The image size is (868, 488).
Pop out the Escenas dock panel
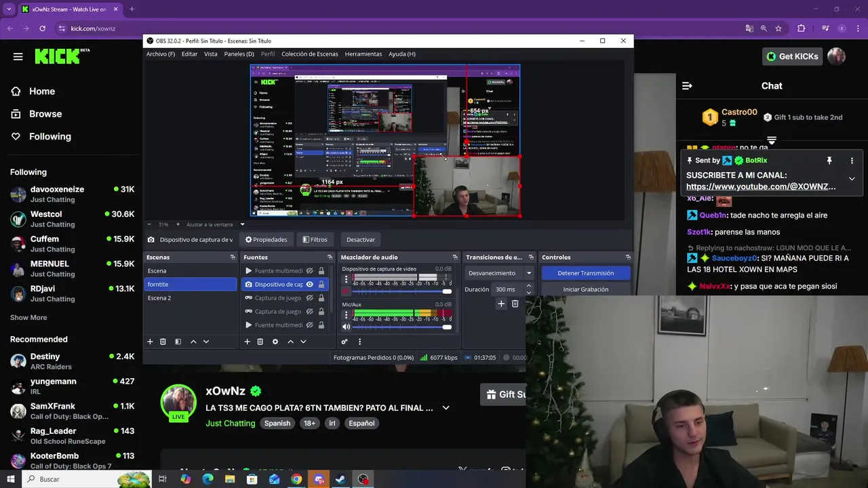(x=233, y=257)
